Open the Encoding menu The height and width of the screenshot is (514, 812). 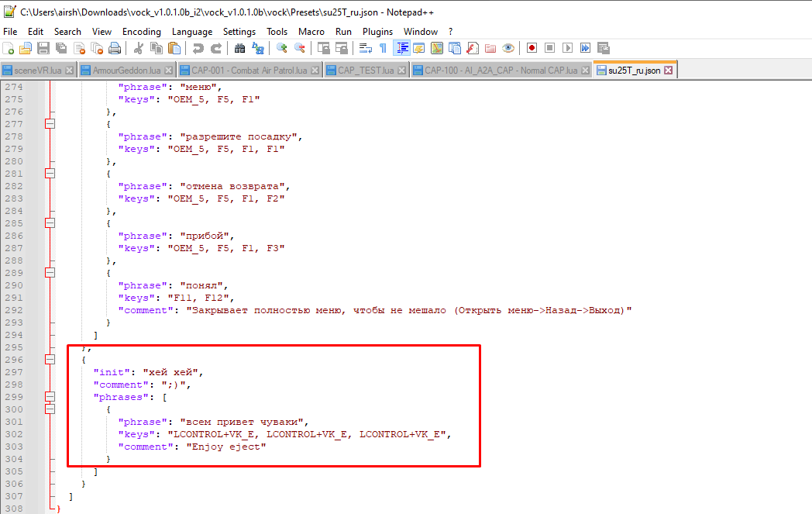point(141,32)
